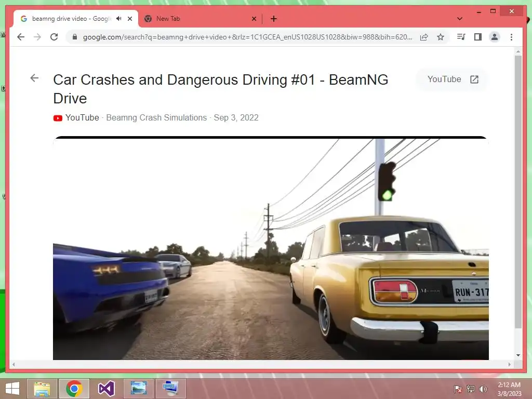Click the Chrome taskbar icon
The image size is (532, 399).
pyautogui.click(x=74, y=389)
